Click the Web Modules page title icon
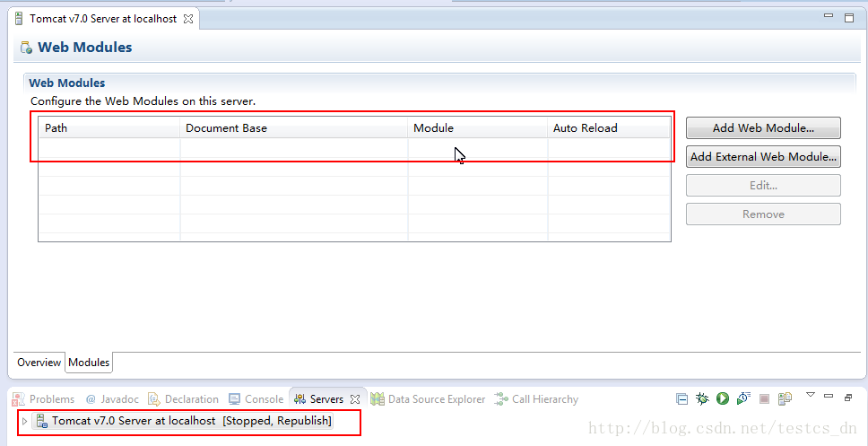 coord(26,48)
